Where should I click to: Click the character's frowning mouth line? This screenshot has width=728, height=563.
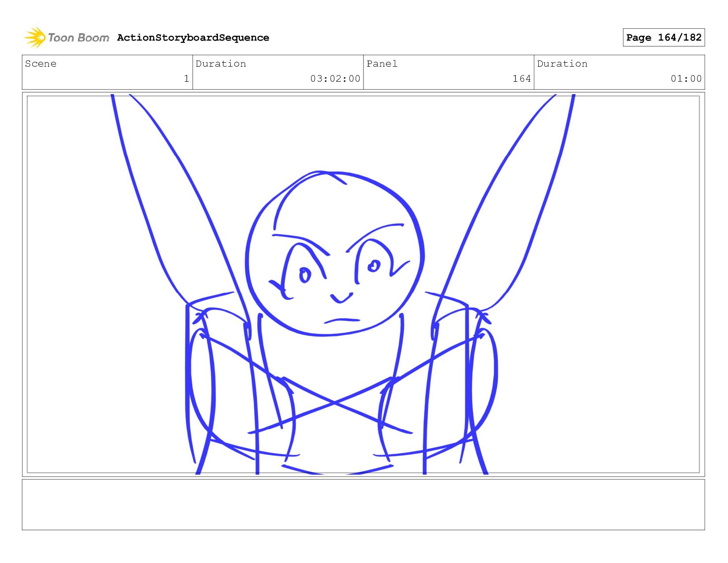(342, 320)
